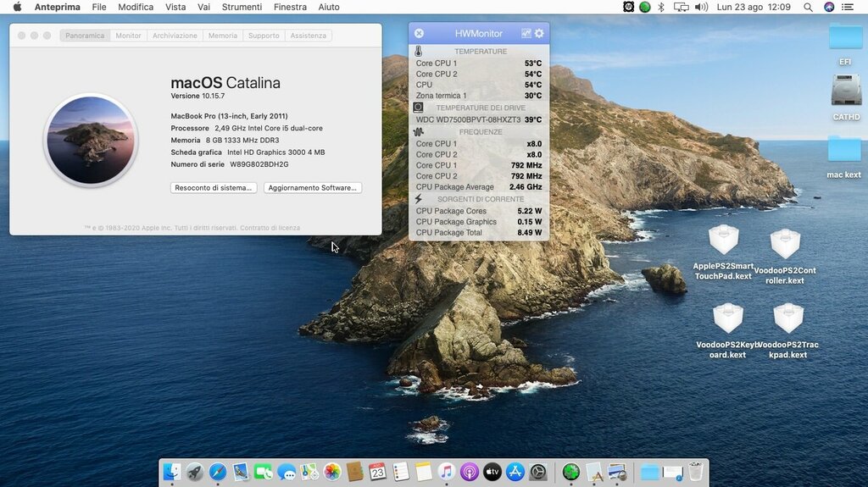
Task: Open the Strumenti menu
Action: click(x=242, y=7)
